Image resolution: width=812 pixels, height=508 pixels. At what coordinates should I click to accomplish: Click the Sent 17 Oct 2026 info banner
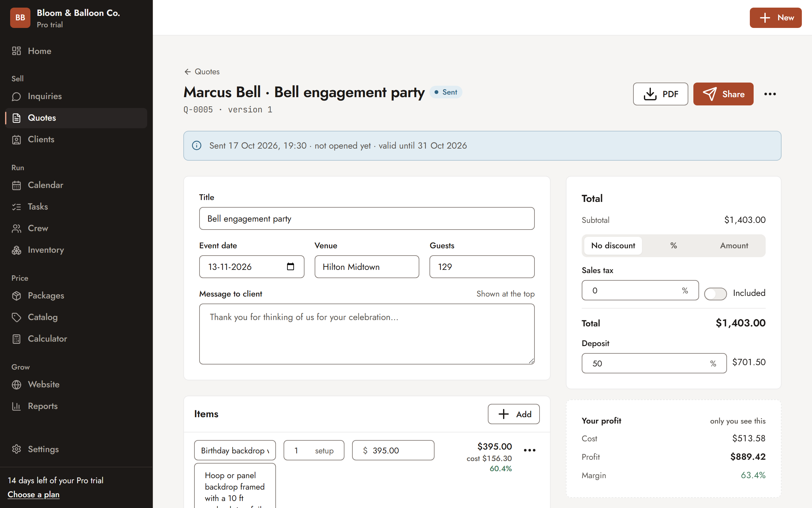pos(482,146)
